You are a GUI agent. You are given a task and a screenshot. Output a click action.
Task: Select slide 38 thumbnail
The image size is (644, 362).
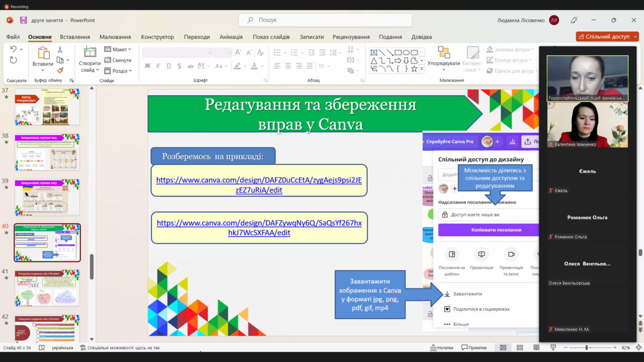pyautogui.click(x=47, y=152)
